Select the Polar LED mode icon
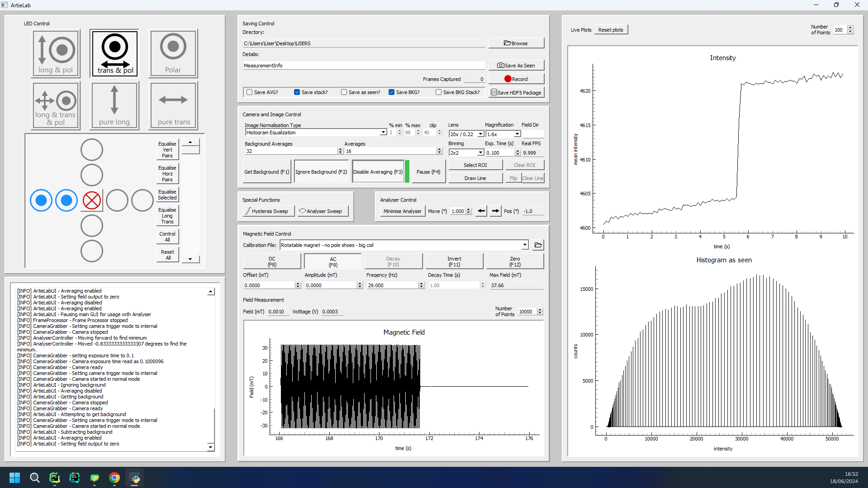 [x=173, y=53]
